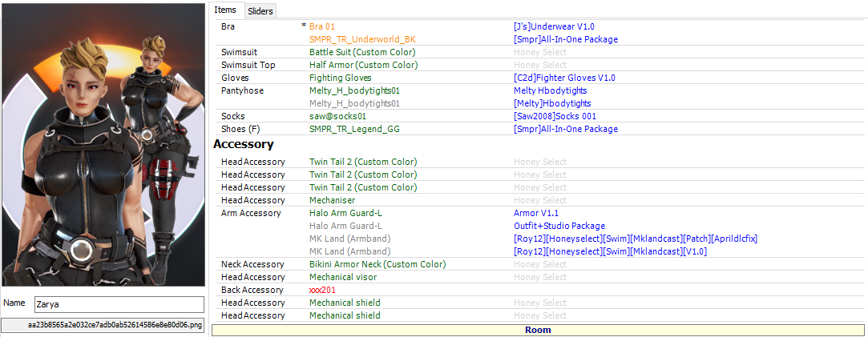Select Half Armor (Custom Color) item
Screen dimensions: 868x337
[x=363, y=65]
